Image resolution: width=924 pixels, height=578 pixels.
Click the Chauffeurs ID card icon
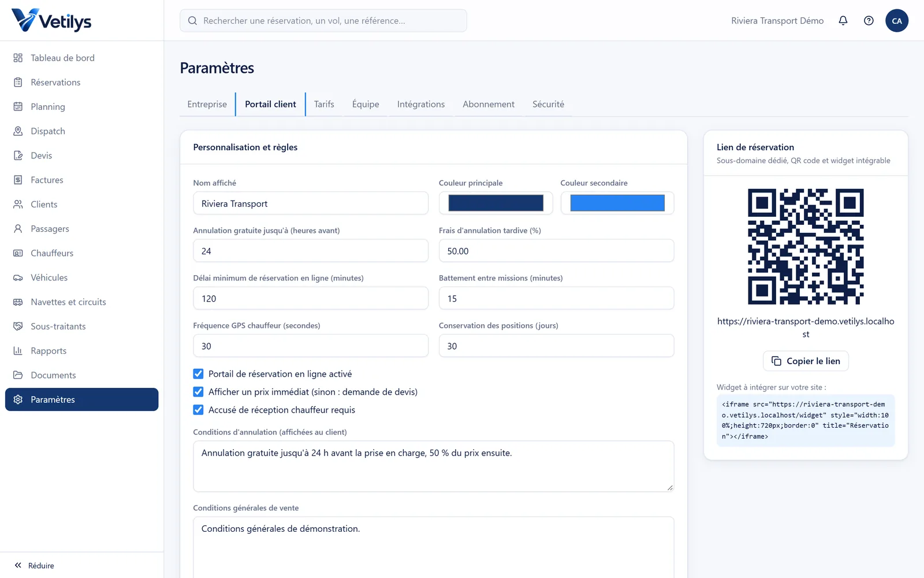pos(18,253)
